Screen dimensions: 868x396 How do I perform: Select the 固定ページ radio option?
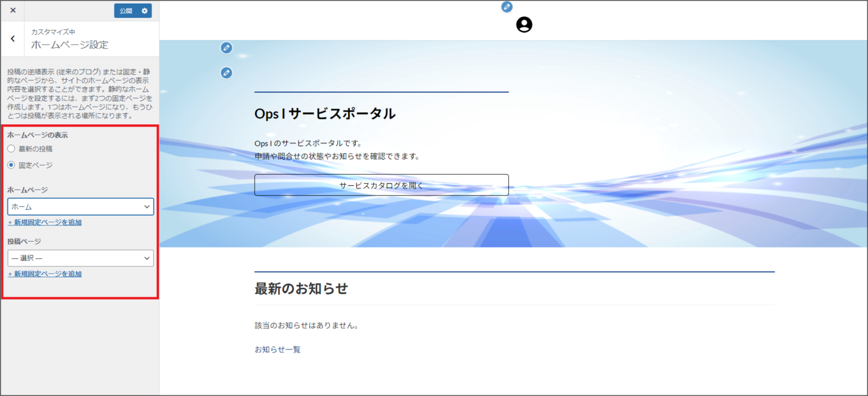pyautogui.click(x=11, y=165)
